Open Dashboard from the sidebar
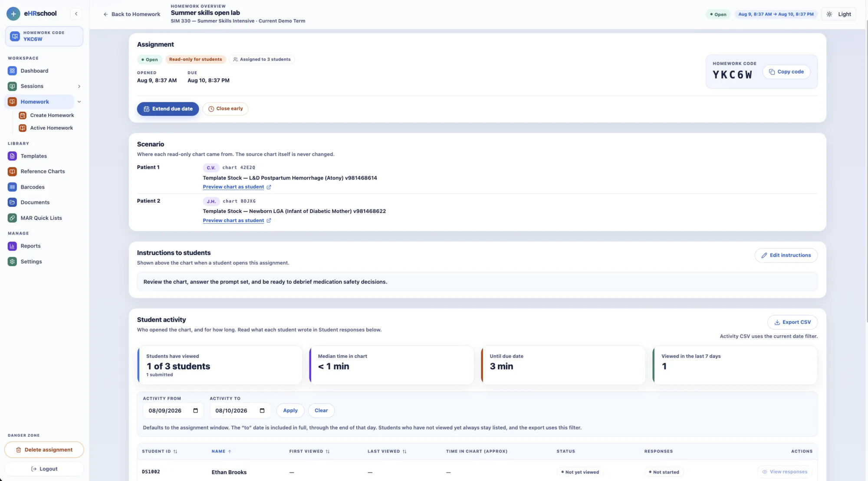This screenshot has height=481, width=868. pyautogui.click(x=34, y=71)
